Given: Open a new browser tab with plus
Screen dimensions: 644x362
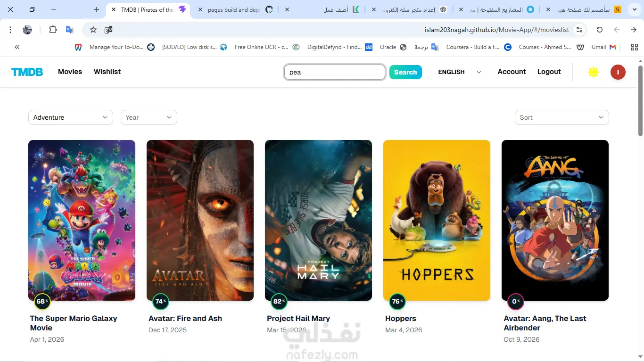Looking at the screenshot, I should tap(97, 9).
